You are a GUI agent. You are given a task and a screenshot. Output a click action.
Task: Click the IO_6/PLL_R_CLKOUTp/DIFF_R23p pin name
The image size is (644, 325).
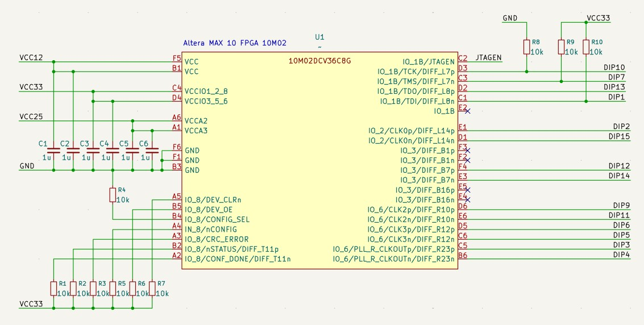[394, 249]
